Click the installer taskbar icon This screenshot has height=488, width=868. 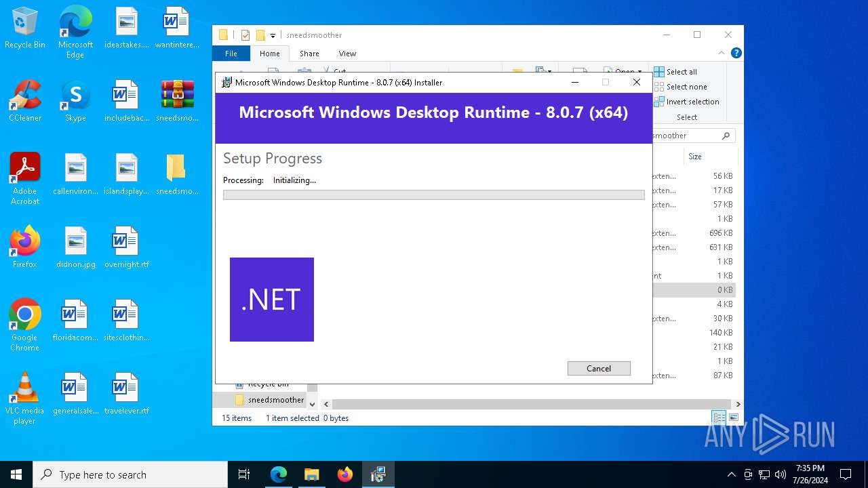pos(378,474)
